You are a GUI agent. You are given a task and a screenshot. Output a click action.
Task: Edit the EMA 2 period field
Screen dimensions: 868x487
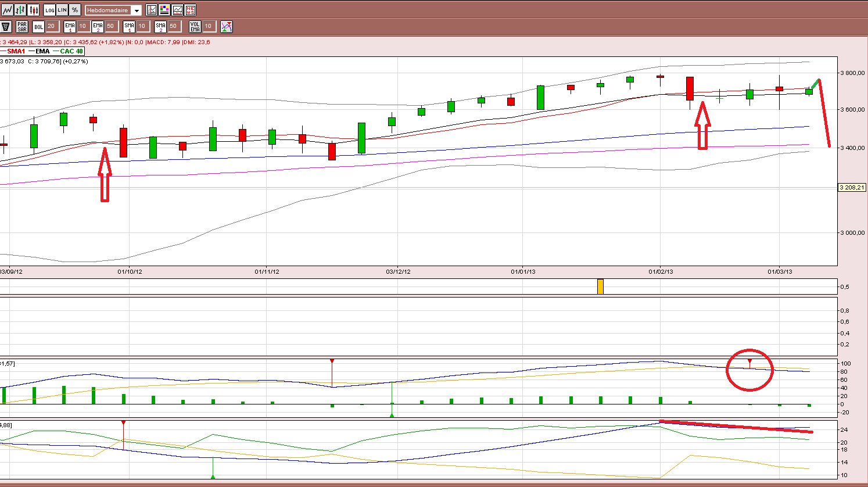tap(112, 27)
